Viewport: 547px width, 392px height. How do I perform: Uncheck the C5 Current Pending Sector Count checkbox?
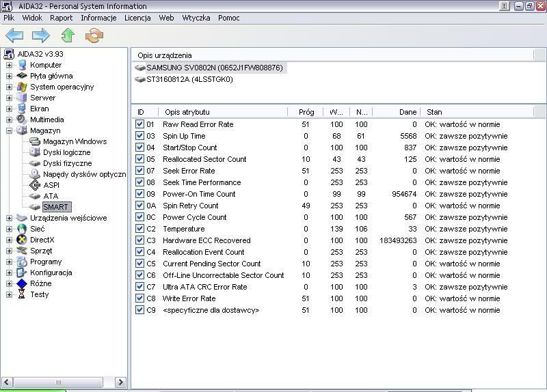(140, 264)
